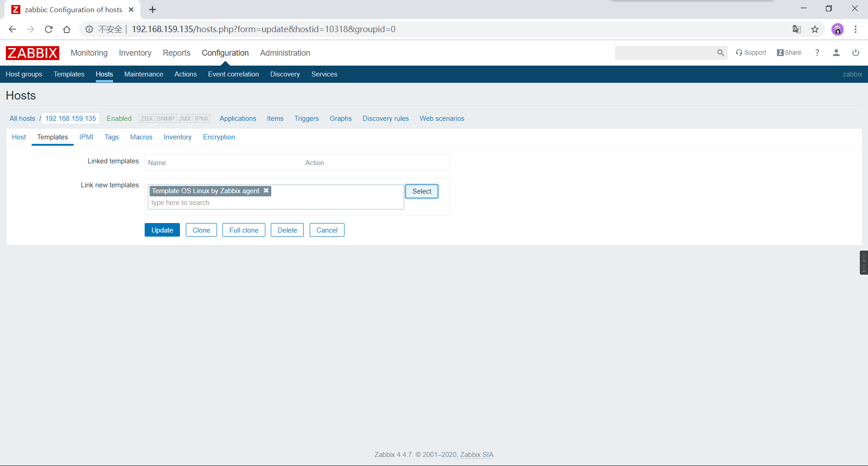Go to Actions submenu

(185, 74)
